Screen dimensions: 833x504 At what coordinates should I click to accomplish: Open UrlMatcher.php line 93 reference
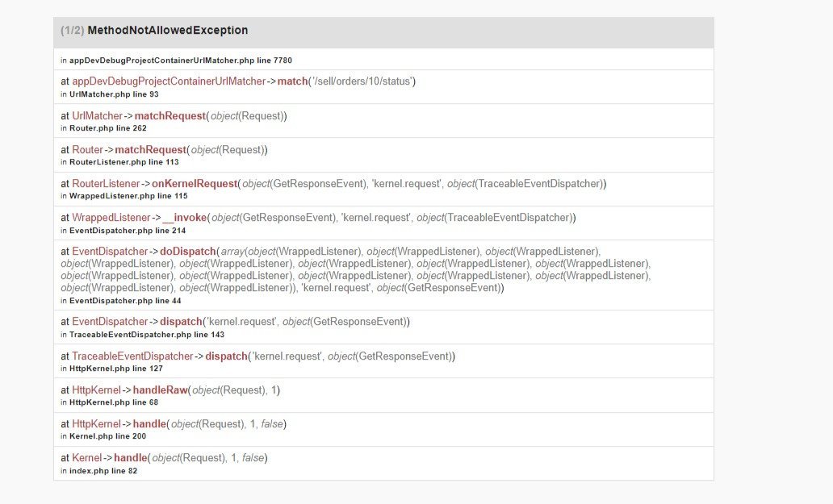tap(114, 94)
